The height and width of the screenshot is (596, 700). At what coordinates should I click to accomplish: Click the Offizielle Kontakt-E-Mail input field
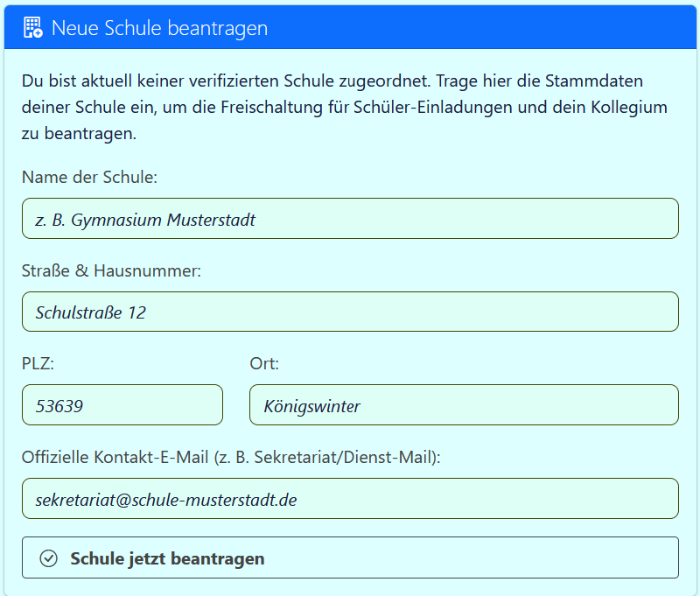351,498
